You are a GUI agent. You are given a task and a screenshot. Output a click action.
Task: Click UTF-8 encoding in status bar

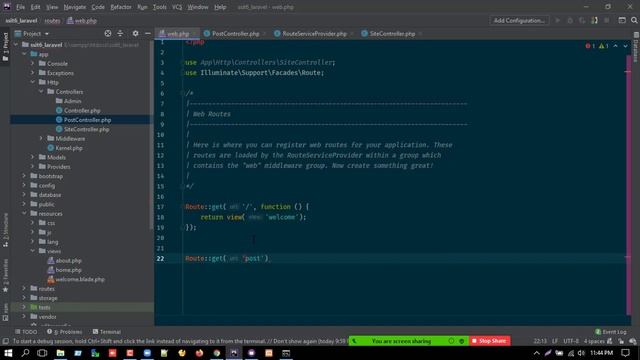coord(571,341)
